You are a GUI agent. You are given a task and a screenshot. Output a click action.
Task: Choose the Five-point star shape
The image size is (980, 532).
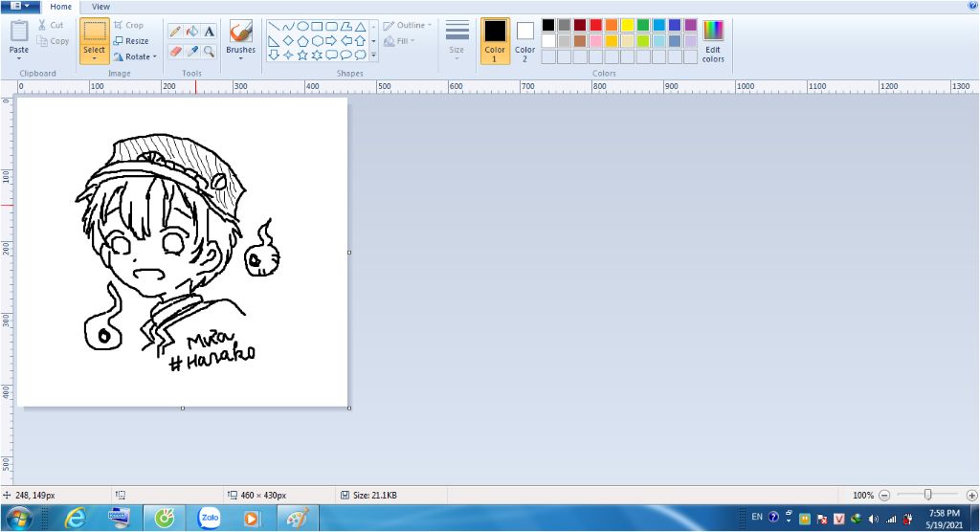point(302,55)
